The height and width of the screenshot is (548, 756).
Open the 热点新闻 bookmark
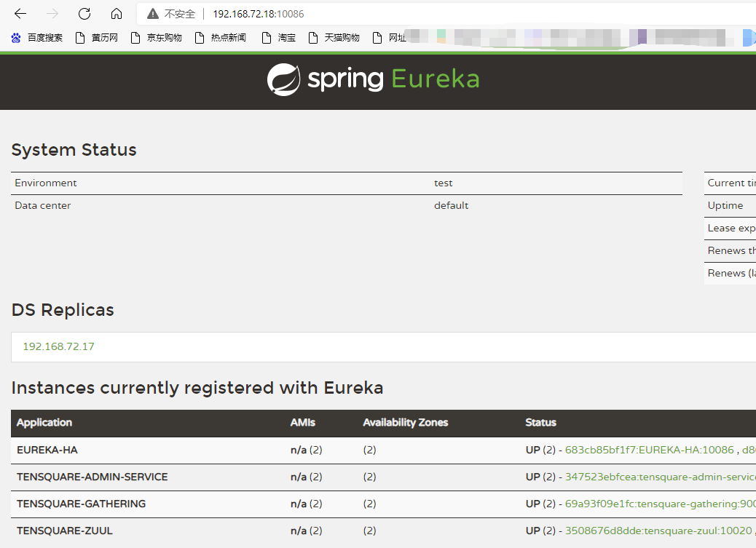coord(221,38)
